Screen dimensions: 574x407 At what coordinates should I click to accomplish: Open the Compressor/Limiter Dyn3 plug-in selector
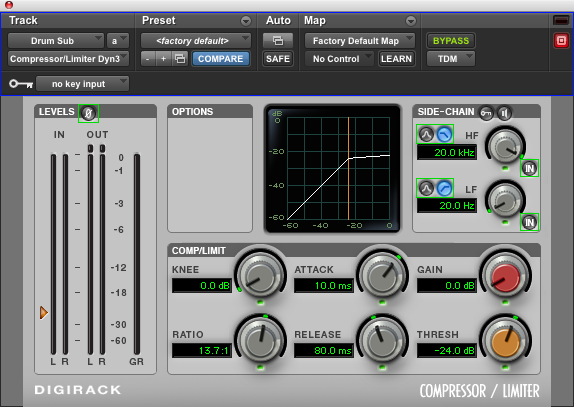(68, 59)
